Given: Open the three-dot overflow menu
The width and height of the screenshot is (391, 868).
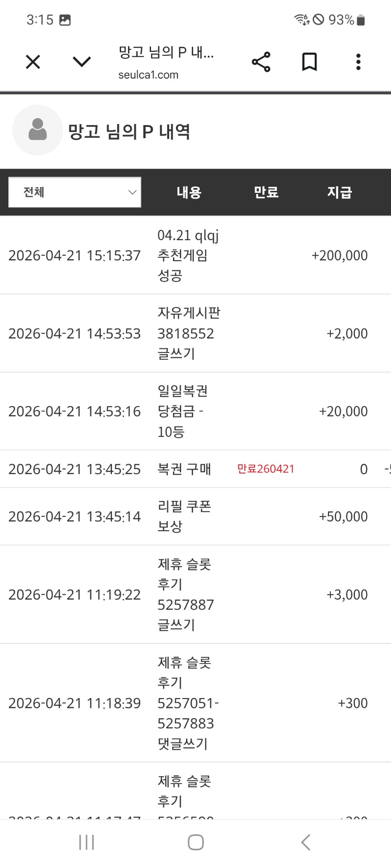Looking at the screenshot, I should pyautogui.click(x=358, y=62).
